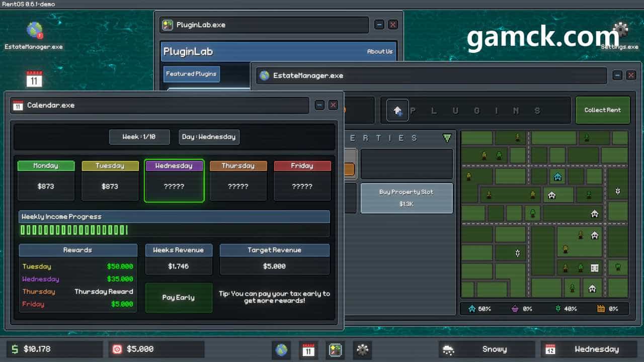Select the blue house on the map
Screen dimensions: 644x362
(x=557, y=176)
